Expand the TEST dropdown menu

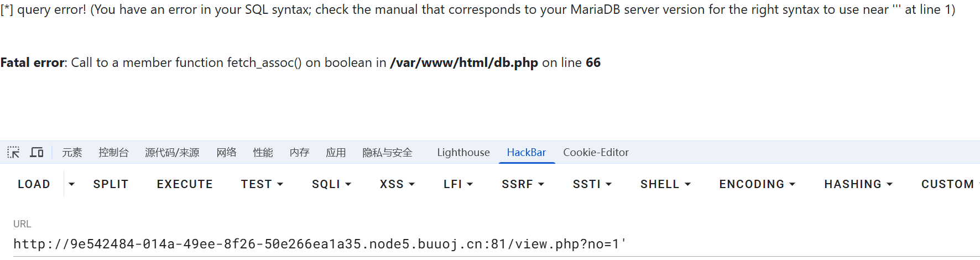click(262, 184)
